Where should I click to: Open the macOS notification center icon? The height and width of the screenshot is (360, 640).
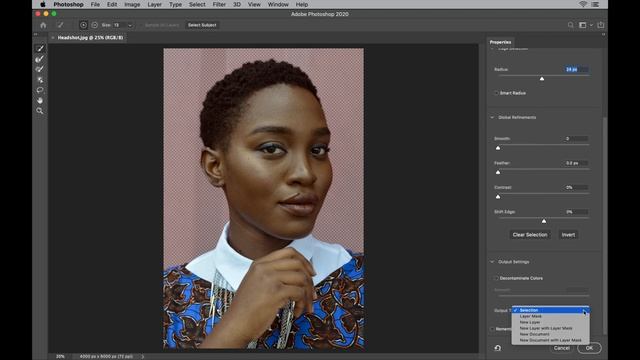coord(595,4)
